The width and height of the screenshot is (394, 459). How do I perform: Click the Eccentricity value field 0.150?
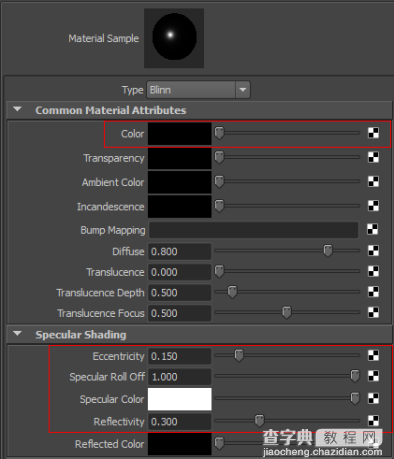click(x=180, y=356)
